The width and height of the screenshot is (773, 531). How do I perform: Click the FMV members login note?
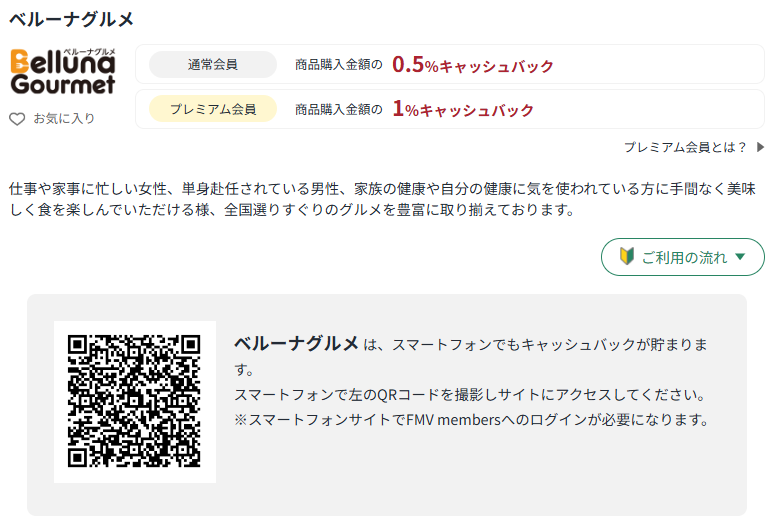click(x=472, y=420)
